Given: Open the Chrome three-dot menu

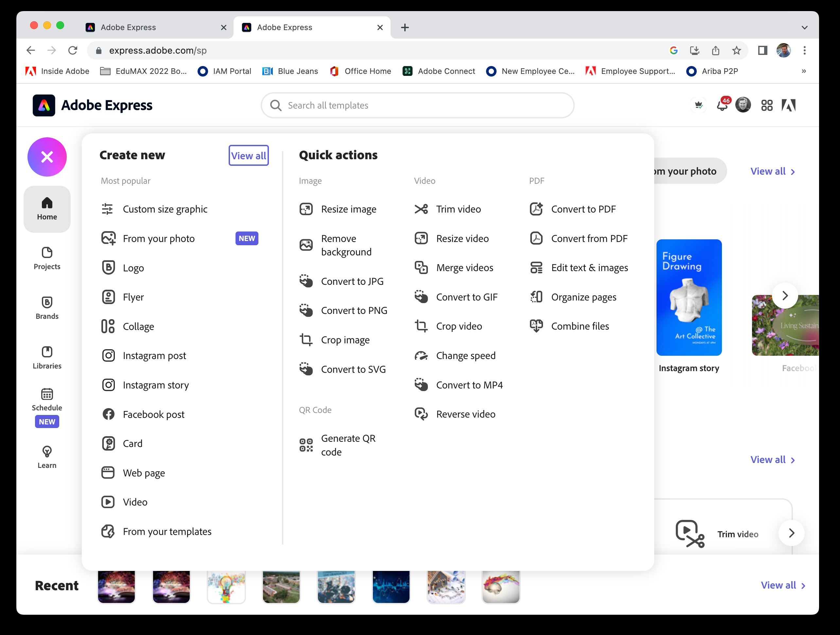Looking at the screenshot, I should [x=804, y=50].
